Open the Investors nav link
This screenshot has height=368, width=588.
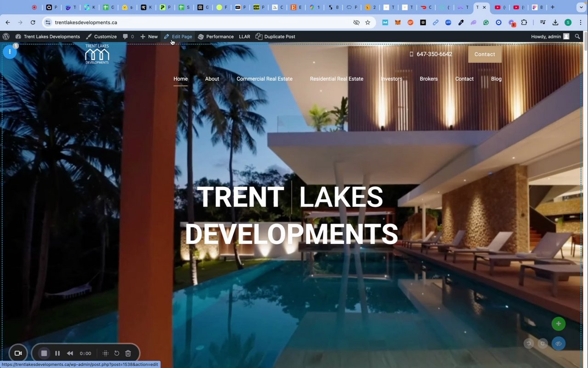[391, 79]
